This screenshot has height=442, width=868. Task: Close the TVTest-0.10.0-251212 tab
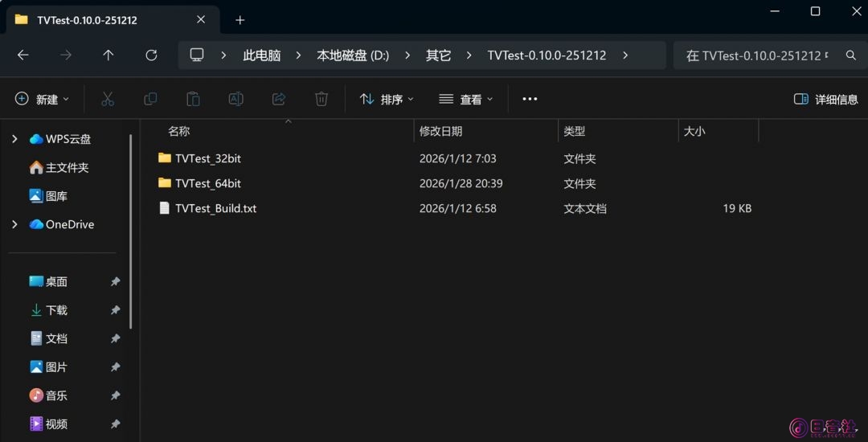[x=201, y=20]
